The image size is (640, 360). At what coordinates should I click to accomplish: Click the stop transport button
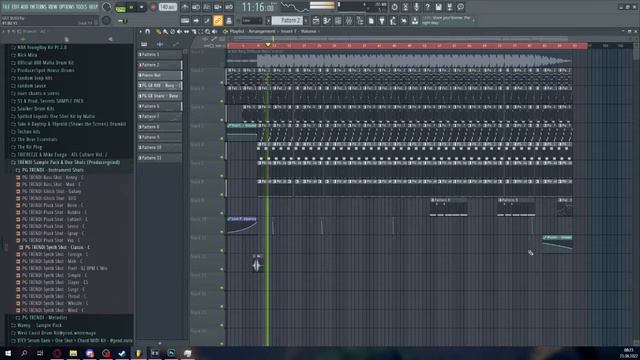pos(142,7)
